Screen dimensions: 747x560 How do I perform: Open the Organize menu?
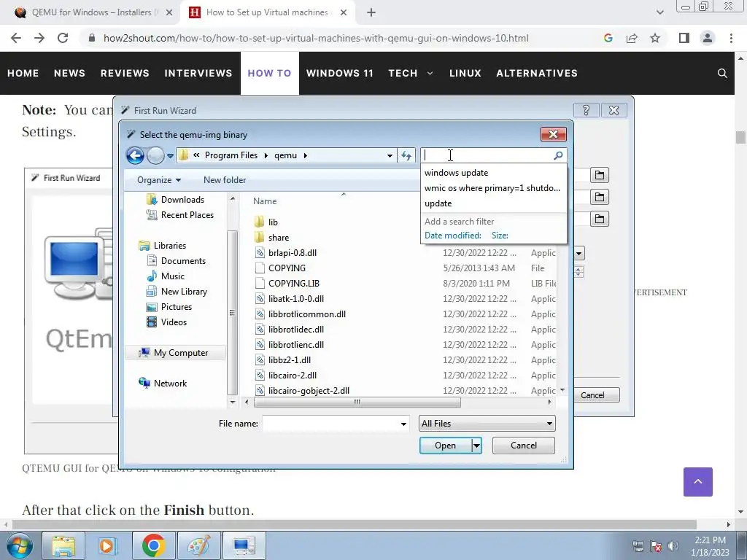pos(158,180)
